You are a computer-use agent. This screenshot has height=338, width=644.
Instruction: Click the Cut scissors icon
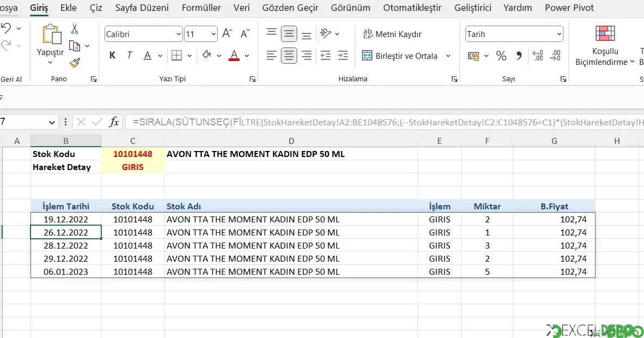[75, 29]
